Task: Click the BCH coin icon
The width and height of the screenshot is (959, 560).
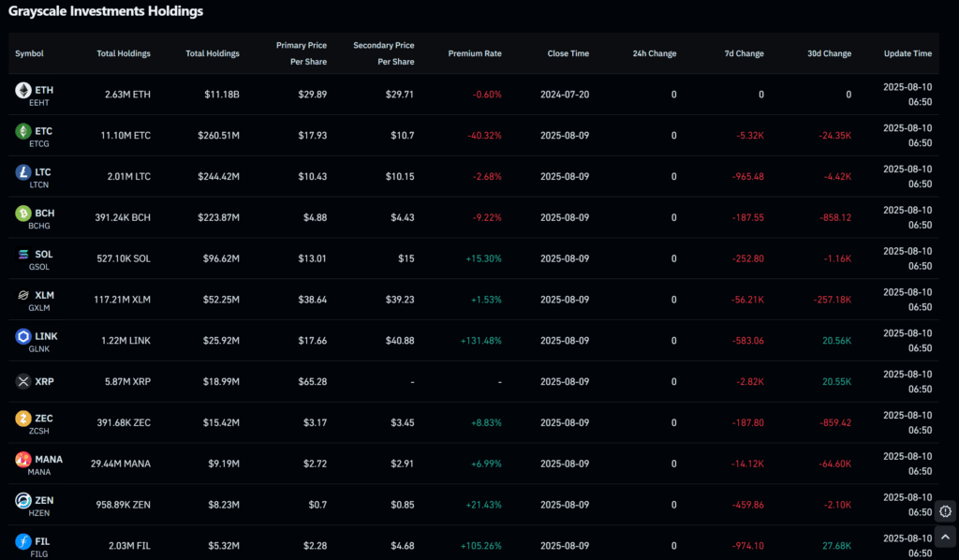Action: point(23,214)
